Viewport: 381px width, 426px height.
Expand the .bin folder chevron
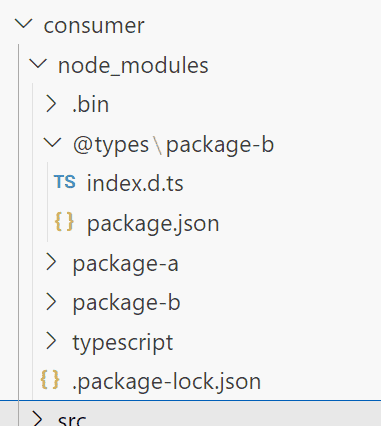(x=51, y=104)
